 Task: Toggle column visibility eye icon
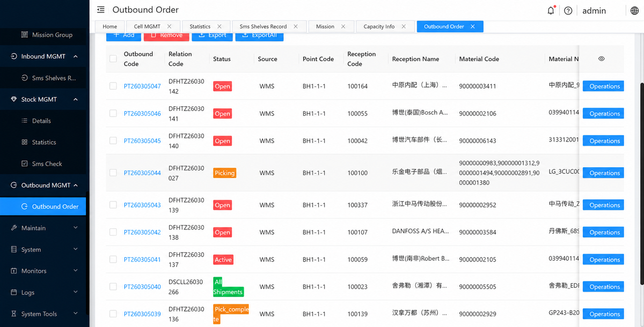[602, 59]
